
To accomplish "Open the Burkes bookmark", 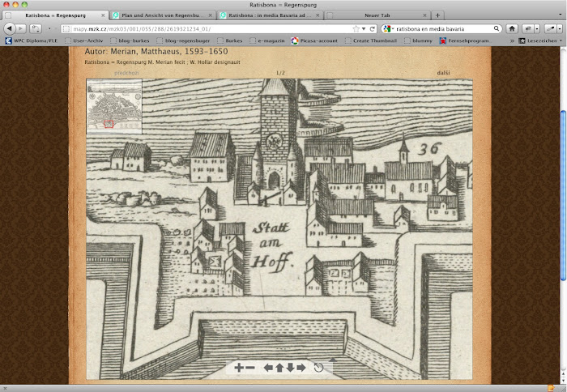I will tap(230, 40).
